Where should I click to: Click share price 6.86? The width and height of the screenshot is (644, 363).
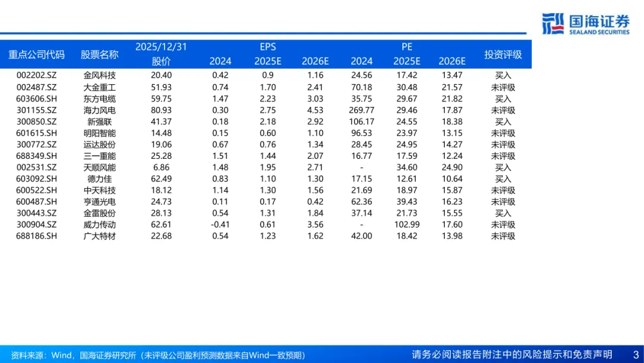coord(161,167)
